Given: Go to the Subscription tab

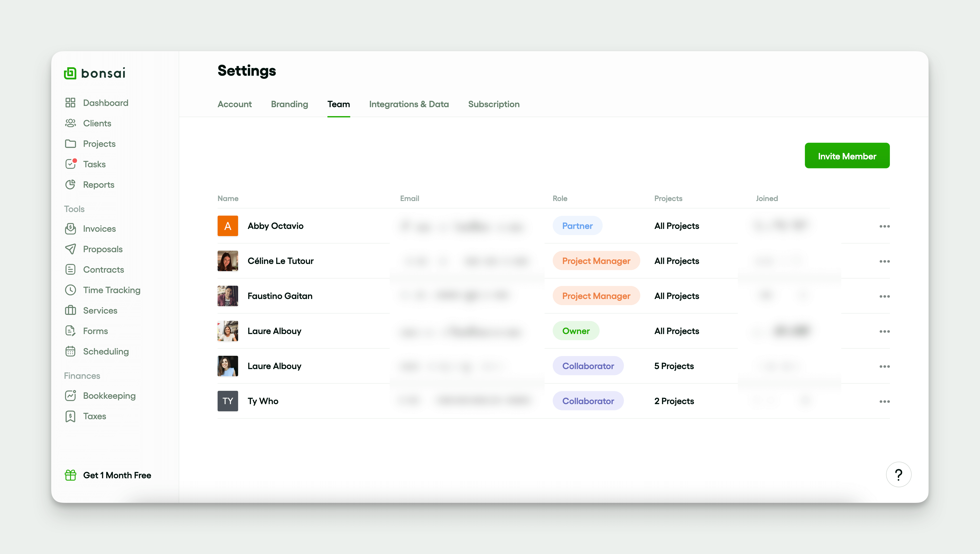Looking at the screenshot, I should click(493, 104).
